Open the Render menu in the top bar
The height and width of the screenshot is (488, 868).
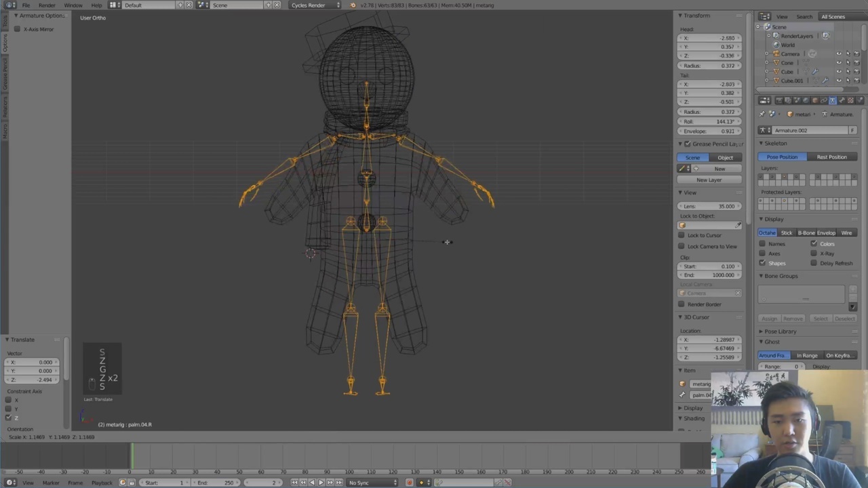pos(47,5)
